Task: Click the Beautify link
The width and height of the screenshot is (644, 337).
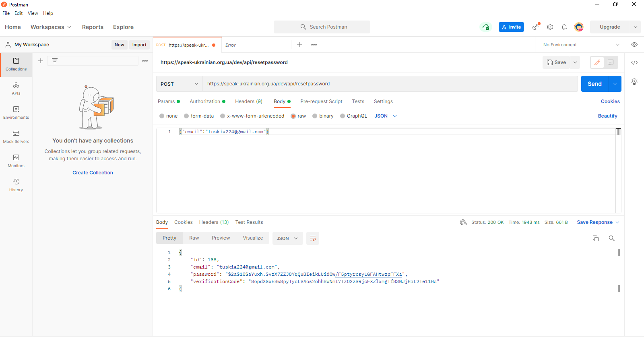Action: click(607, 116)
